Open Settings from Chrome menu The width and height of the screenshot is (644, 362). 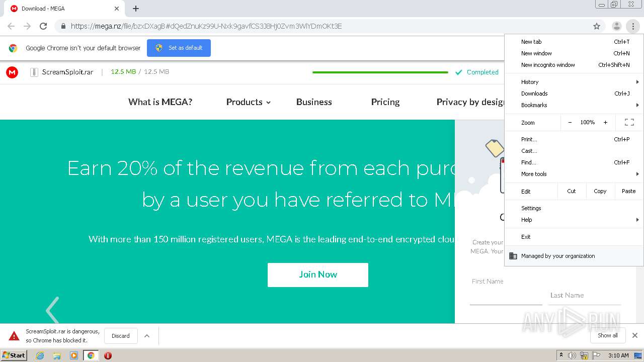pos(574,208)
